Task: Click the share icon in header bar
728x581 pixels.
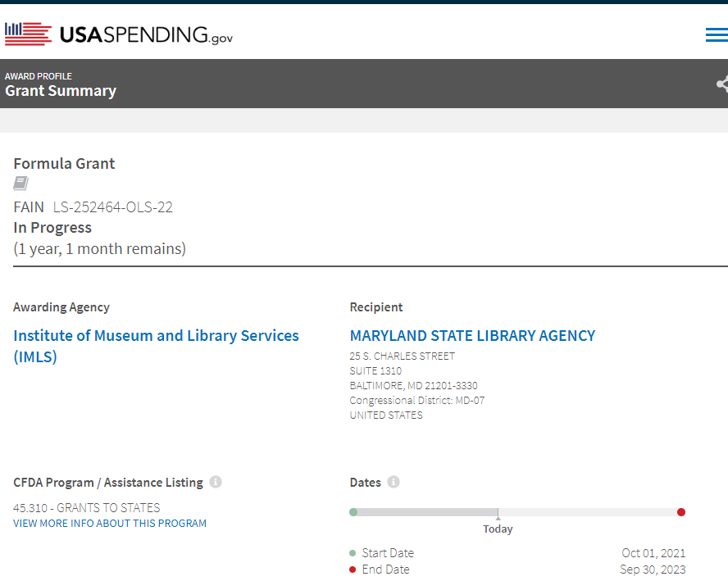Action: (x=721, y=84)
